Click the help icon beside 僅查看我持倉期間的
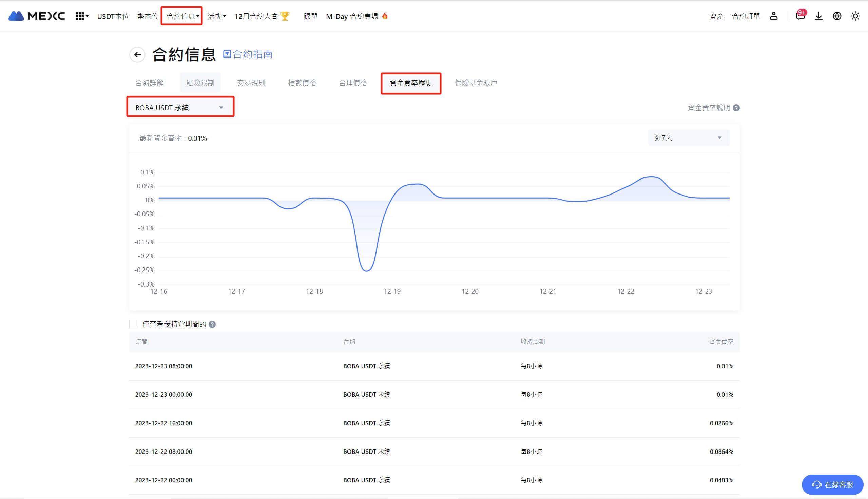Image resolution: width=868 pixels, height=499 pixels. pos(212,325)
